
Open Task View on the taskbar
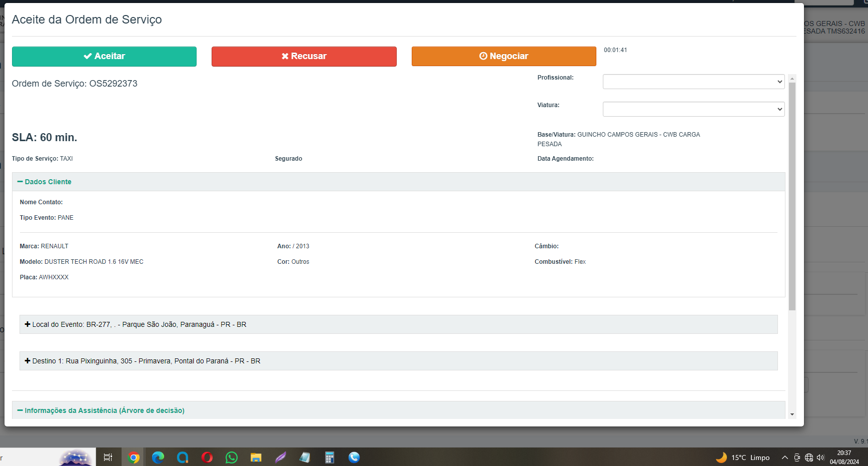point(108,457)
